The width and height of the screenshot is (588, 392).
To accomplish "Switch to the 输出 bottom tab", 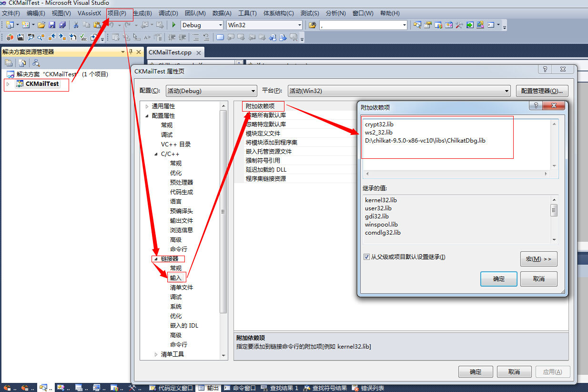I will pos(209,388).
